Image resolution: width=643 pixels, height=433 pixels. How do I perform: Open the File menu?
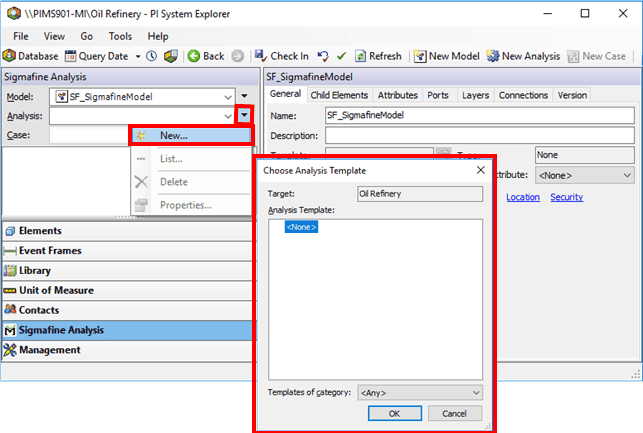21,36
